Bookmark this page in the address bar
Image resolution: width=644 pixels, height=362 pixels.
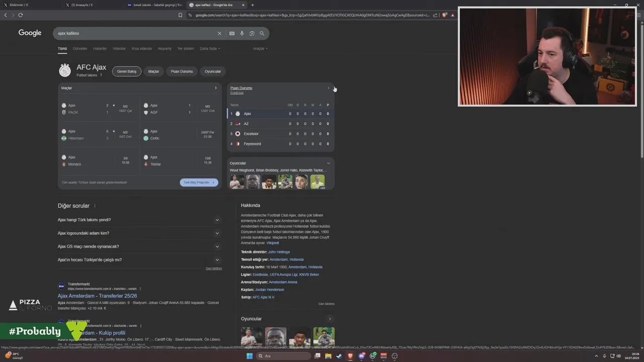180,15
